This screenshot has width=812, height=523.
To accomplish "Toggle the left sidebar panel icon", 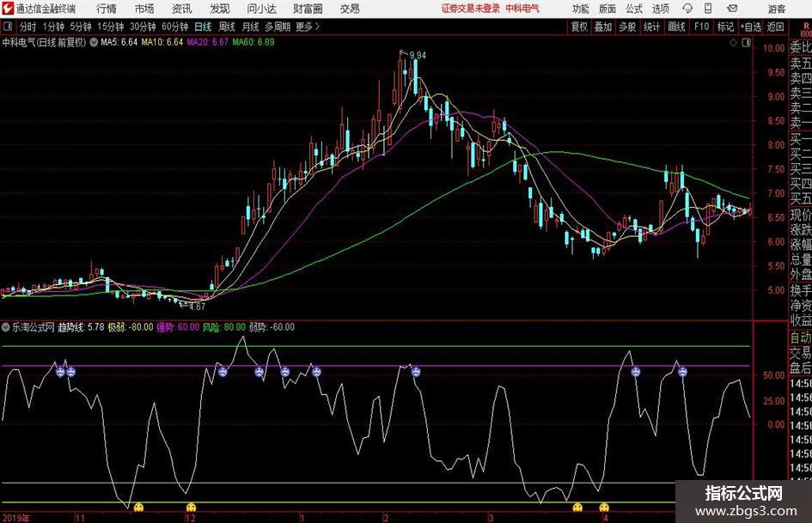I will click(7, 27).
